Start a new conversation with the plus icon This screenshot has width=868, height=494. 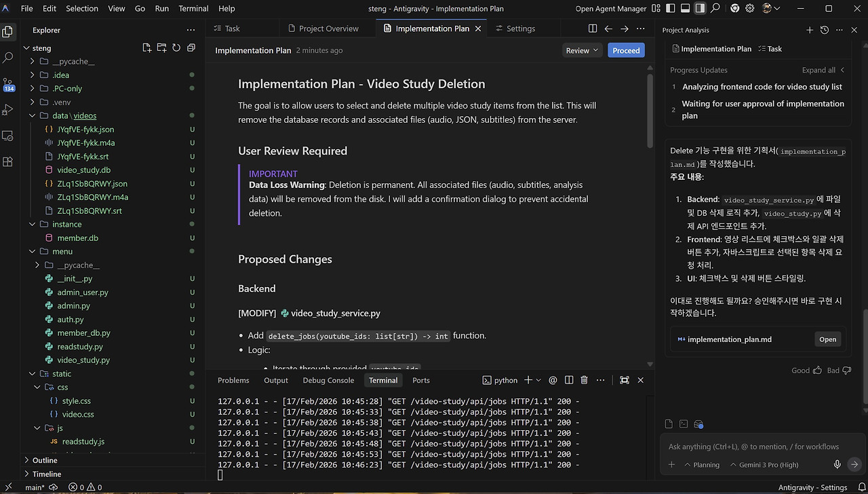(x=810, y=30)
